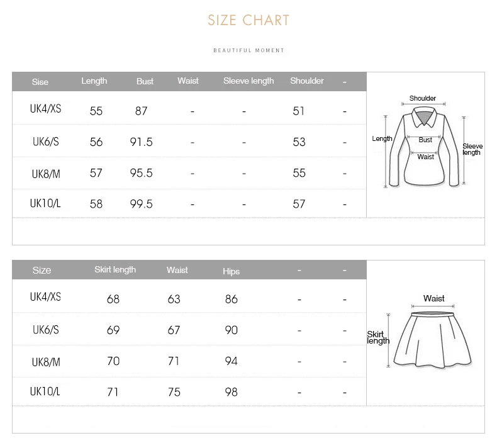The image size is (497, 448).
Task: Click the Skirt length column header
Action: point(115,269)
